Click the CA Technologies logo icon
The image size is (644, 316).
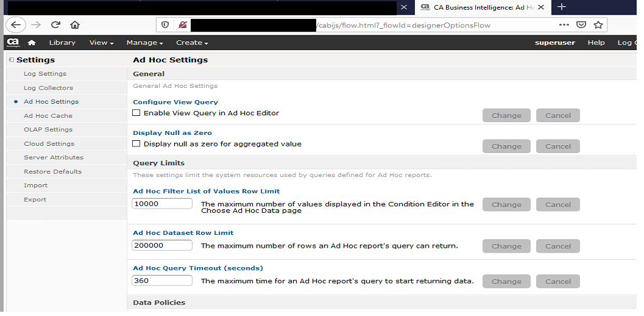tap(13, 43)
